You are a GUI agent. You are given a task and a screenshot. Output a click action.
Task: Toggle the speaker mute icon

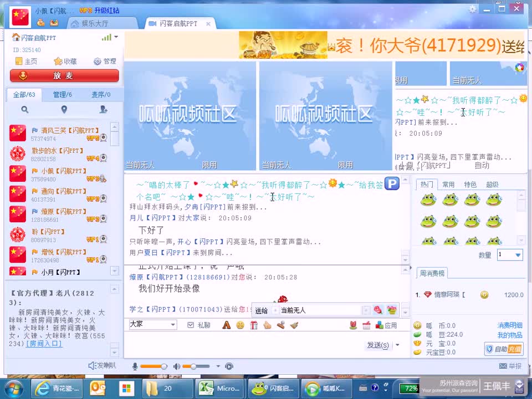point(177,366)
